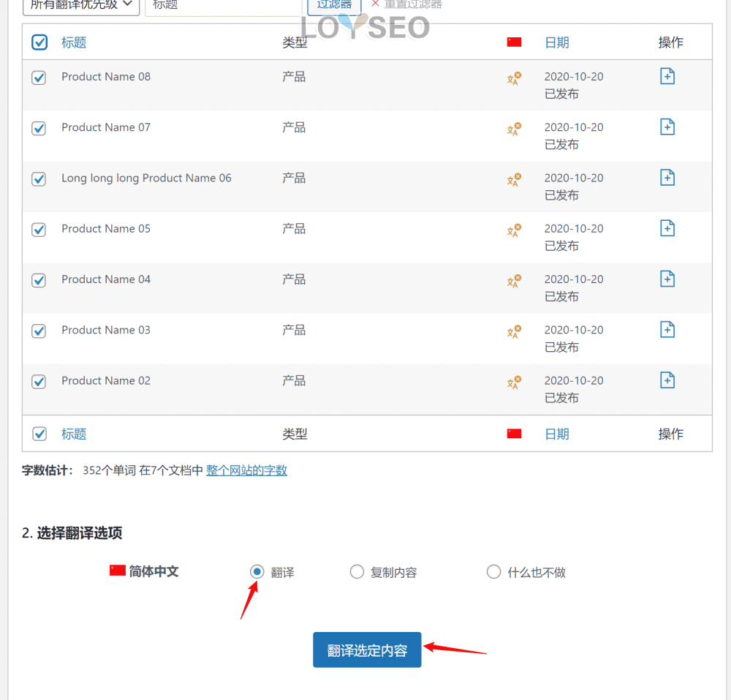Click the 操作 column header
The width and height of the screenshot is (731, 700).
point(671,42)
